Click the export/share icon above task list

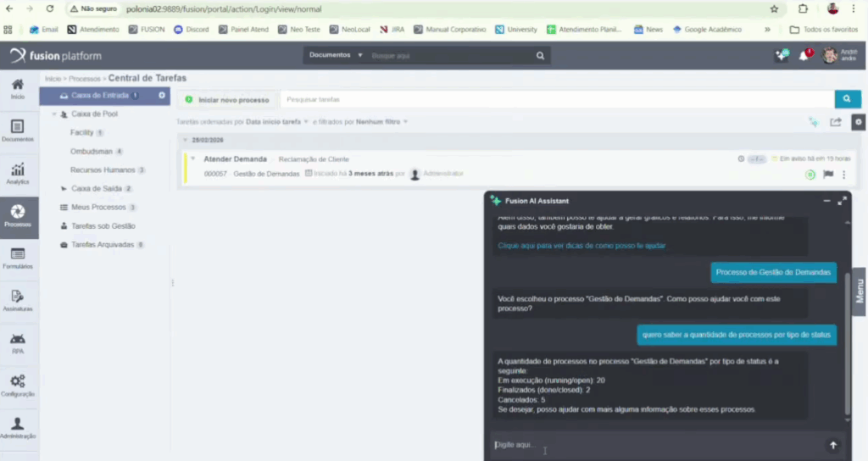coord(836,122)
